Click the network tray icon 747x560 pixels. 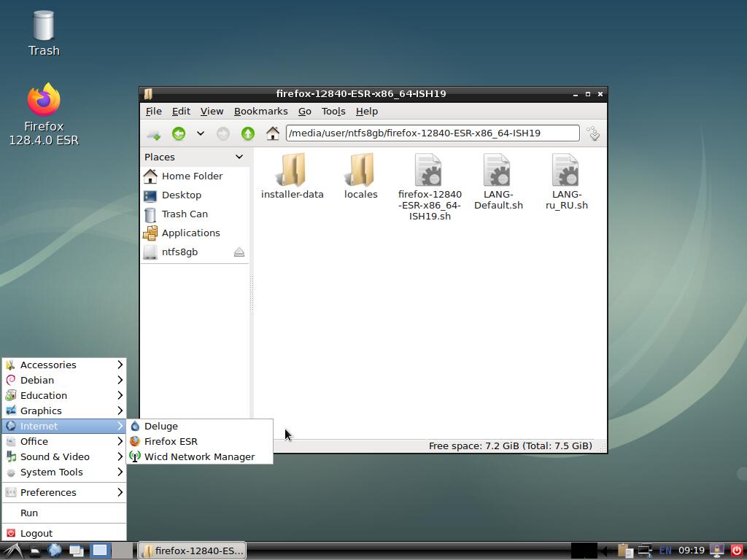(x=645, y=551)
